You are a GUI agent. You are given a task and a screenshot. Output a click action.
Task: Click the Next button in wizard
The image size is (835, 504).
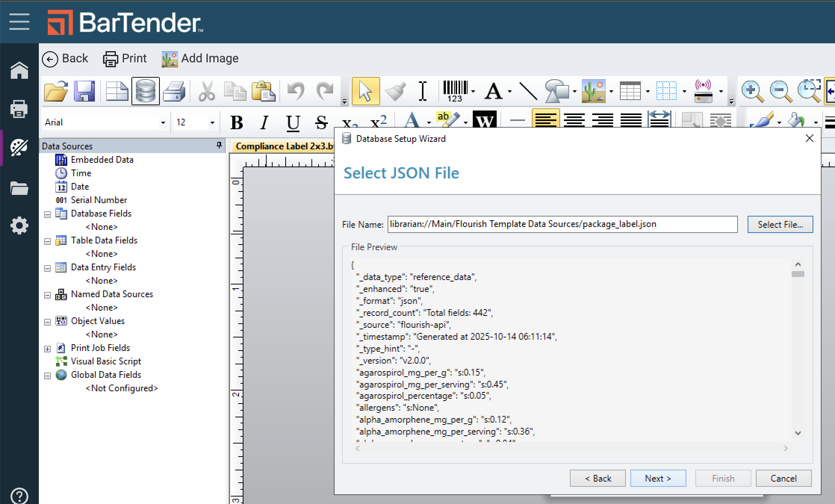tap(658, 478)
